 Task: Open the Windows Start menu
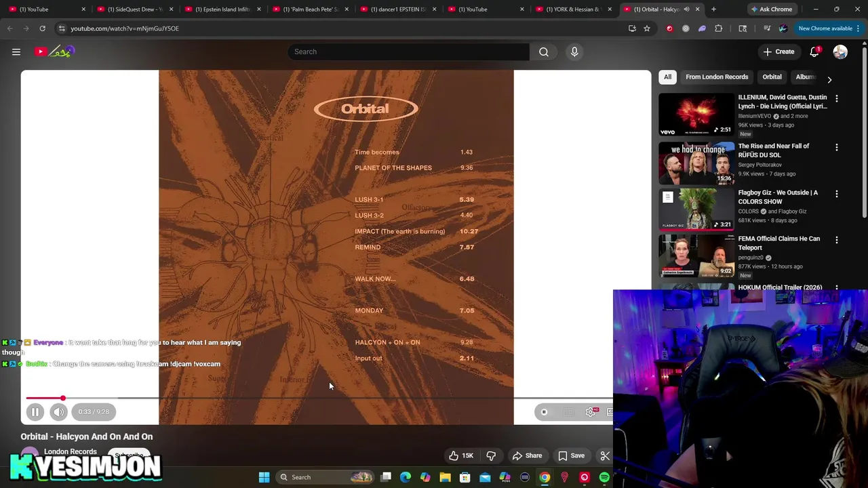(264, 477)
